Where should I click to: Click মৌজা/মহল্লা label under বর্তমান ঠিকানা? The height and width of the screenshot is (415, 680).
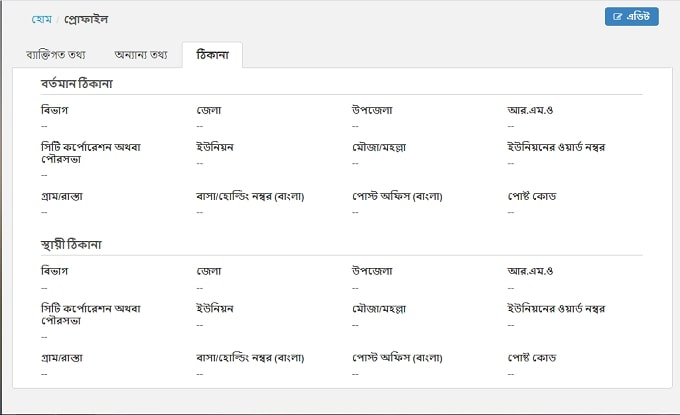(x=379, y=147)
